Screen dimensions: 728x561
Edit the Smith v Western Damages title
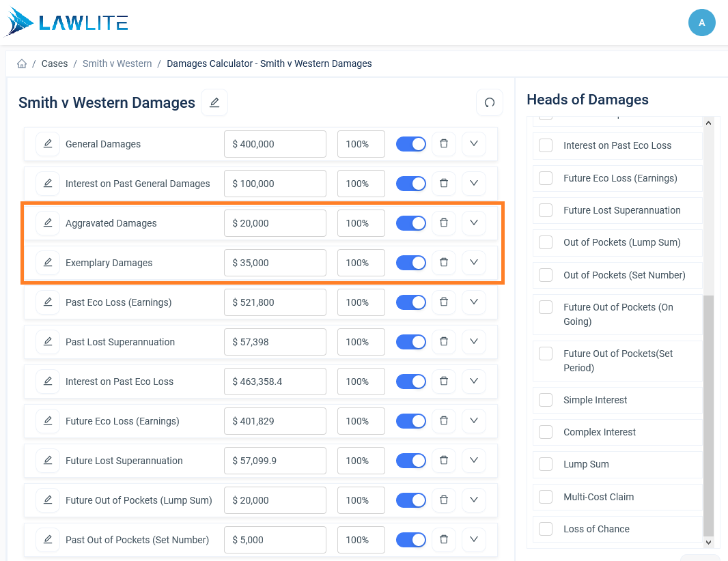coord(214,102)
